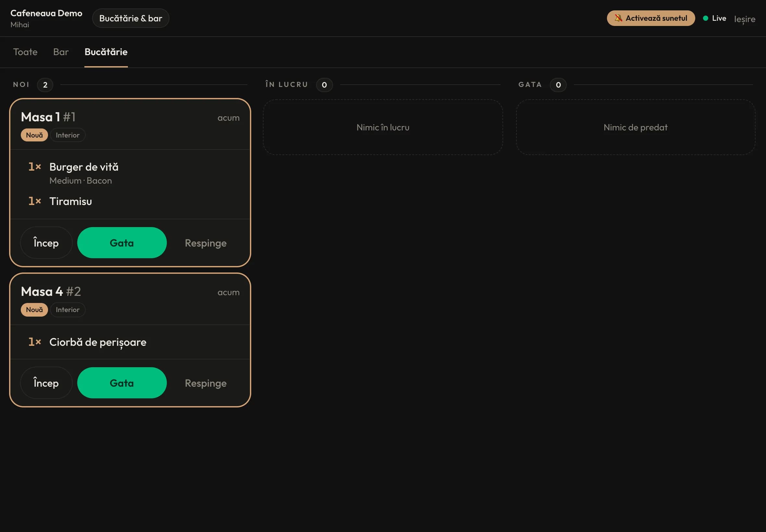Click the Medium · Bacon modifiers text
This screenshot has height=532, width=766.
81,181
